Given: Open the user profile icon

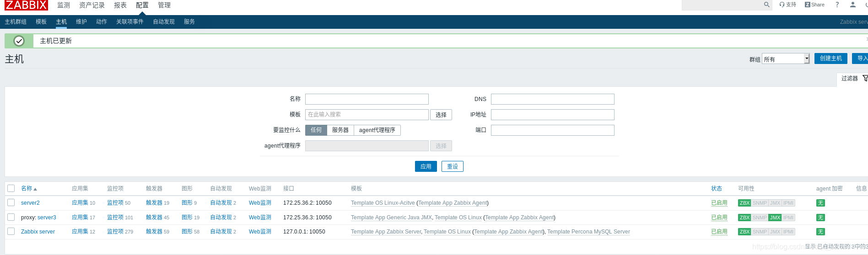Looking at the screenshot, I should pos(852,5).
